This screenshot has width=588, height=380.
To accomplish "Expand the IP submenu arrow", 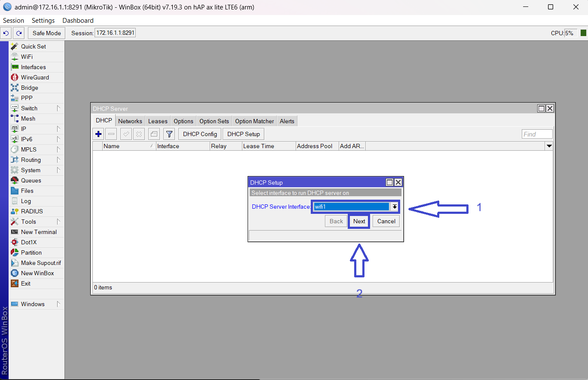I will 59,129.
